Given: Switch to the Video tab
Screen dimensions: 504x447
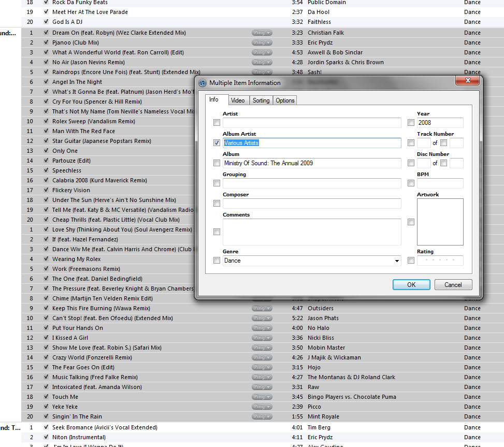Looking at the screenshot, I should point(238,100).
